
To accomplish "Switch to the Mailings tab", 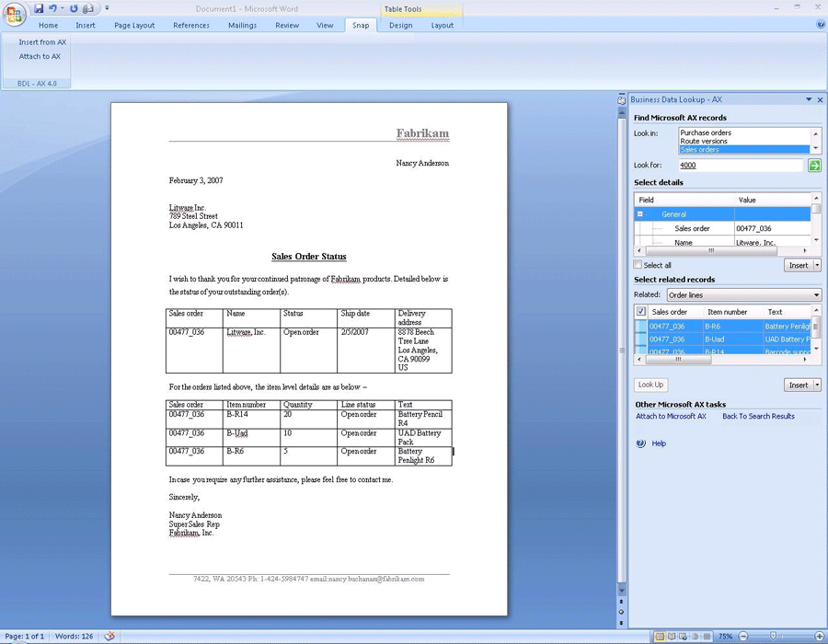I will click(242, 25).
